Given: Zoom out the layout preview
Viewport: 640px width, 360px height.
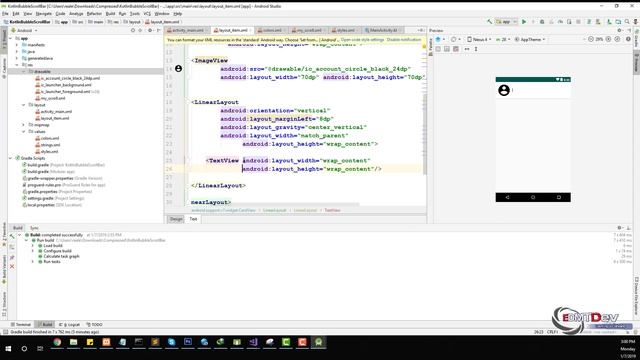Looking at the screenshot, I should coord(591,39).
